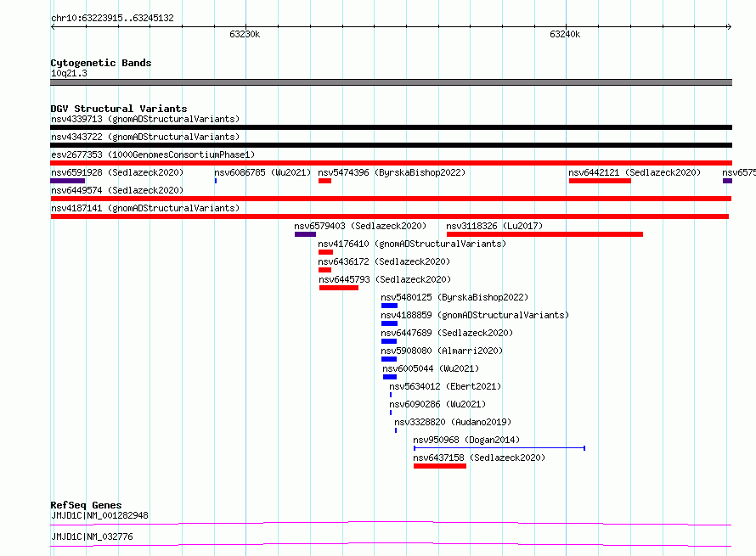Click the JMJD1C|NM_001282948 gene label
756x556 pixels.
(99, 515)
